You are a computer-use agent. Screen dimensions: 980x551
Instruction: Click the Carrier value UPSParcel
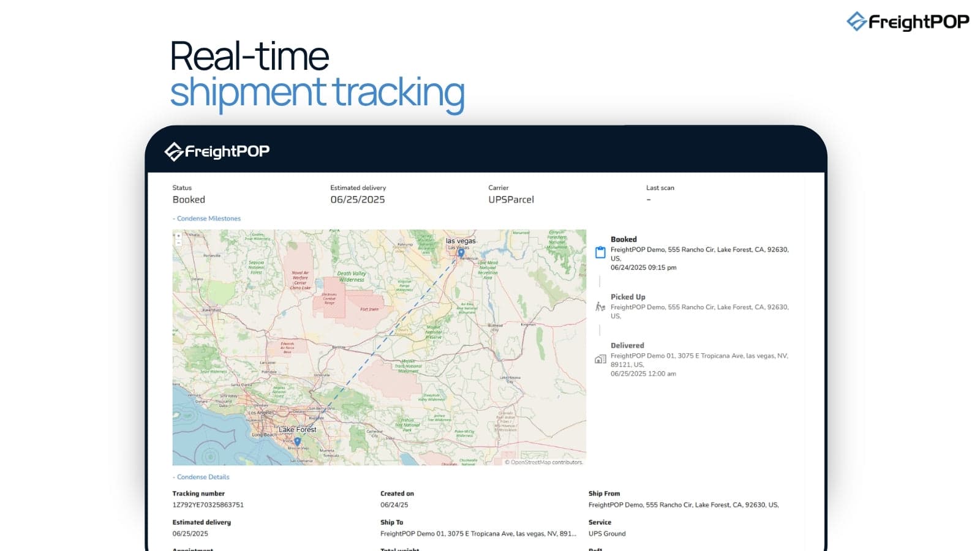(x=511, y=200)
